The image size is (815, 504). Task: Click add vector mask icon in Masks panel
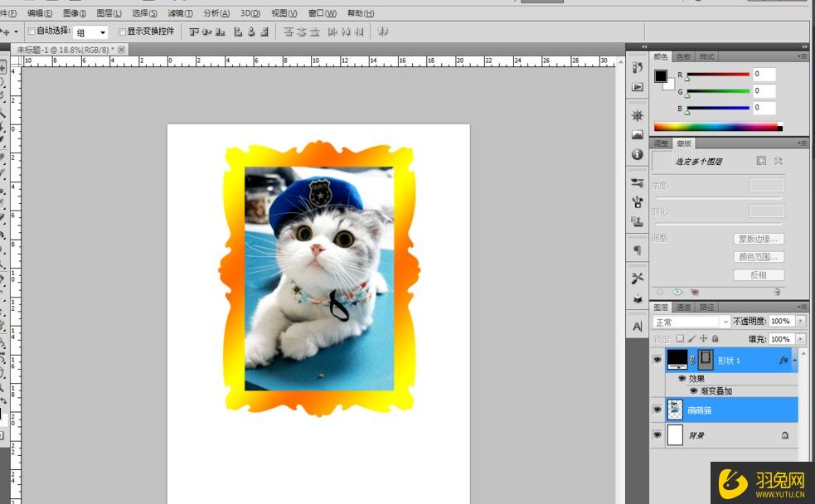tap(778, 161)
